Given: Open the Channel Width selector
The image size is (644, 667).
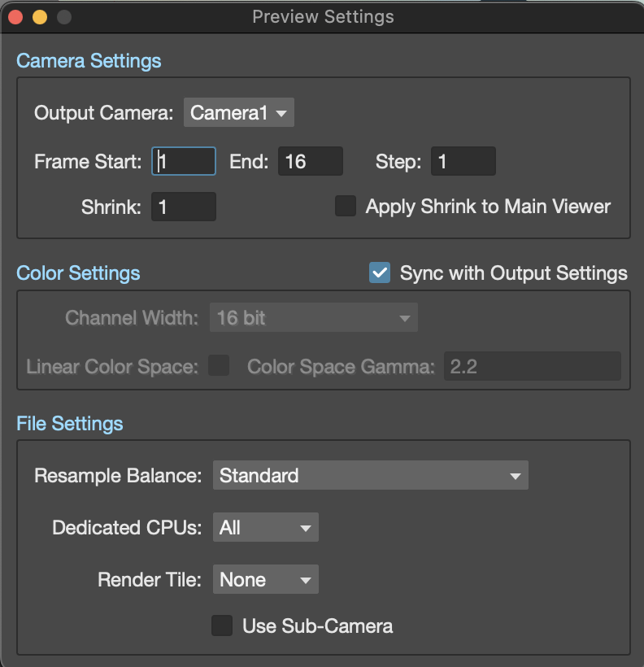Looking at the screenshot, I should 314,317.
